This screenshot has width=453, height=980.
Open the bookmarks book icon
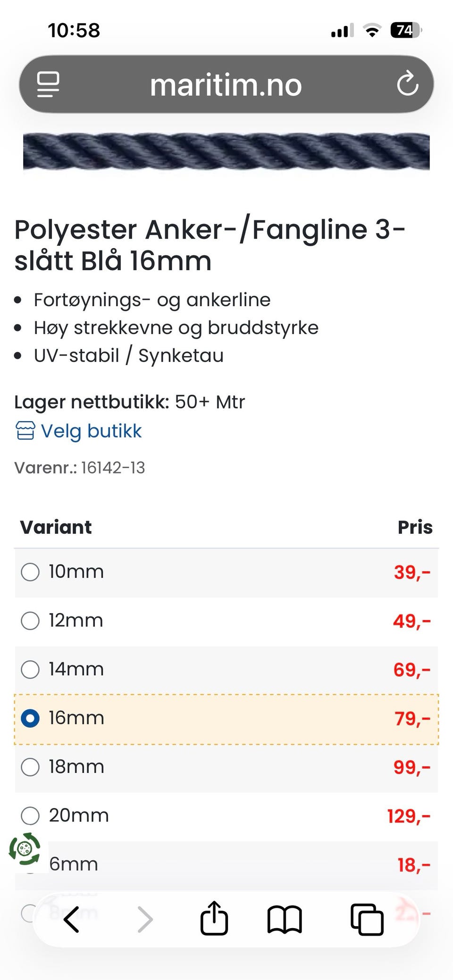click(285, 919)
